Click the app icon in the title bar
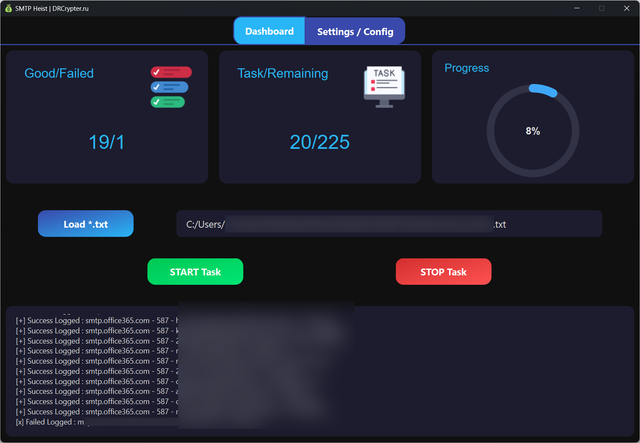Viewport: 640px width, 443px height. tap(8, 8)
